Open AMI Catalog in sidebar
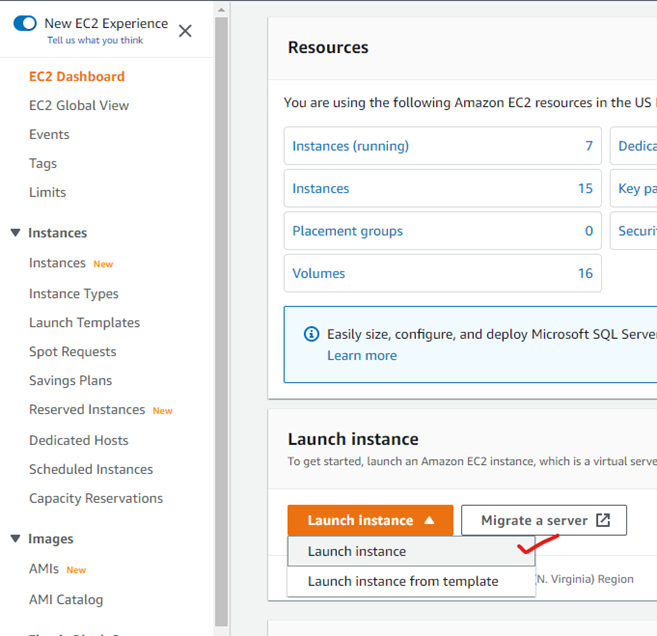The height and width of the screenshot is (636, 657). click(x=66, y=600)
